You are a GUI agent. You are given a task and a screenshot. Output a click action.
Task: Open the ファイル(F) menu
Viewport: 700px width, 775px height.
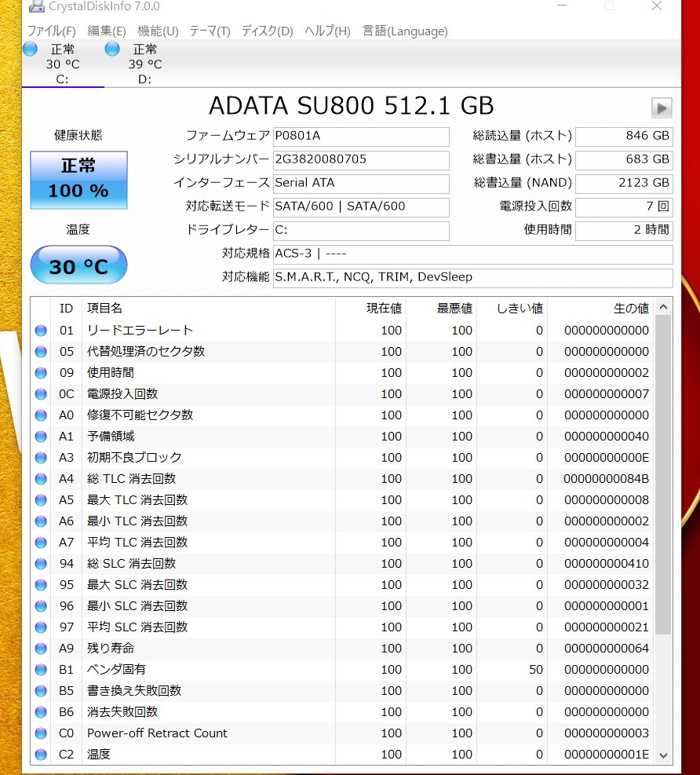[51, 31]
